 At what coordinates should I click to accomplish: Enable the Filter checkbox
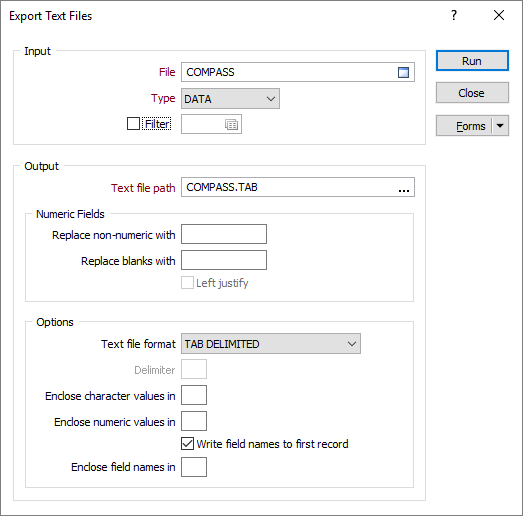133,124
